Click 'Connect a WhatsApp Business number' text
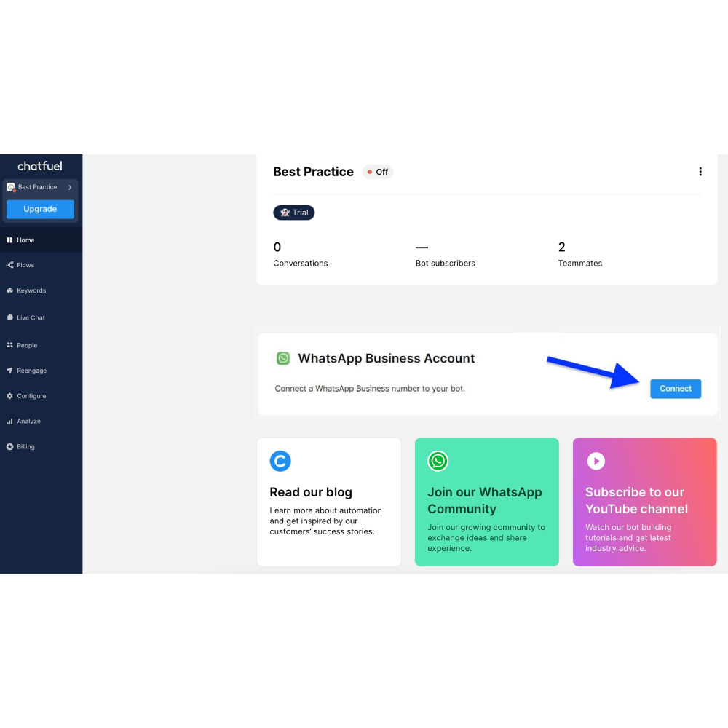This screenshot has height=728, width=728. [370, 389]
